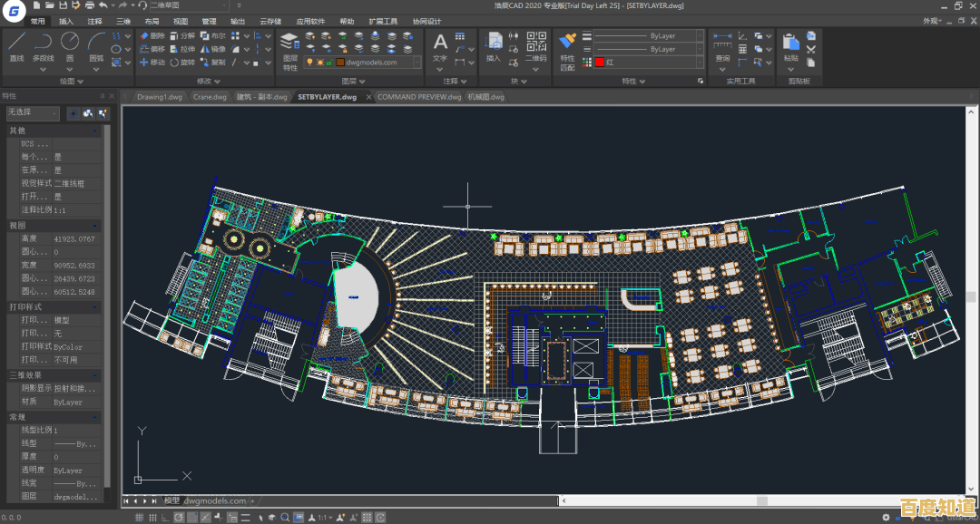Screen dimensions: 980x524
Task: Select the Mirror (镜像) tool
Action: [x=212, y=50]
